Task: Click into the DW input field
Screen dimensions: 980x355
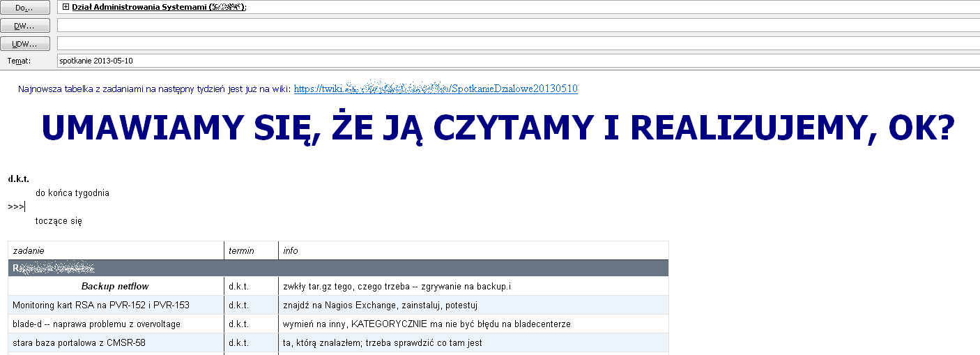Action: 516,25
